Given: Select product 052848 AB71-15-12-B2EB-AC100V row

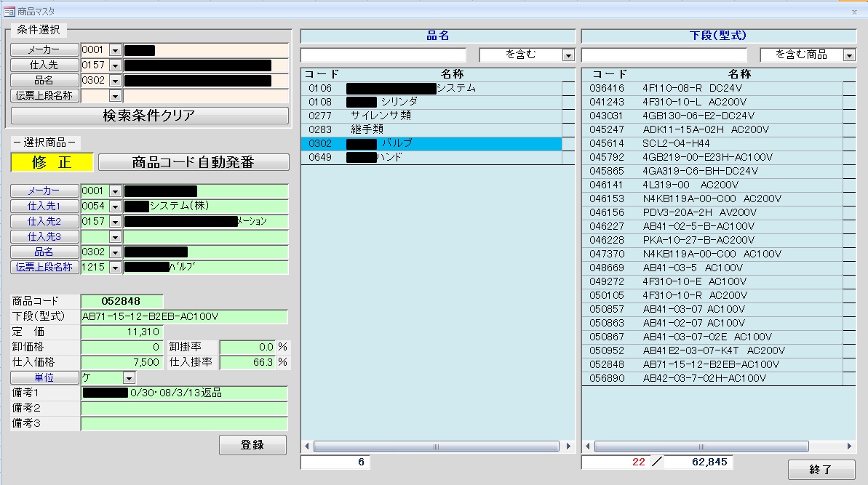Looking at the screenshot, I should [x=713, y=364].
